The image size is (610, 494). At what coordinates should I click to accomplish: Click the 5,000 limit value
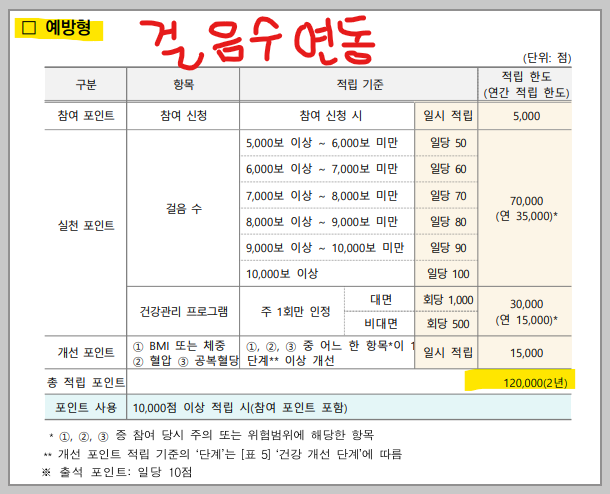pos(526,116)
